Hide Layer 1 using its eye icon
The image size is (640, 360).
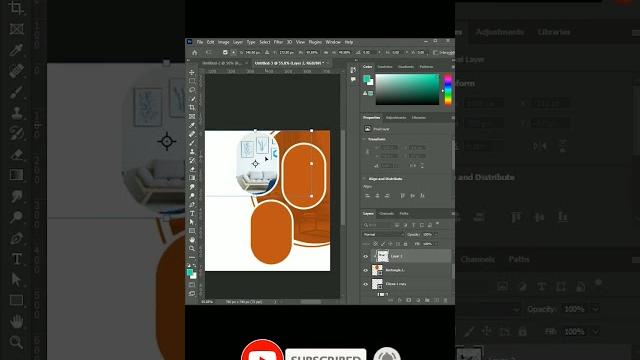point(366,256)
